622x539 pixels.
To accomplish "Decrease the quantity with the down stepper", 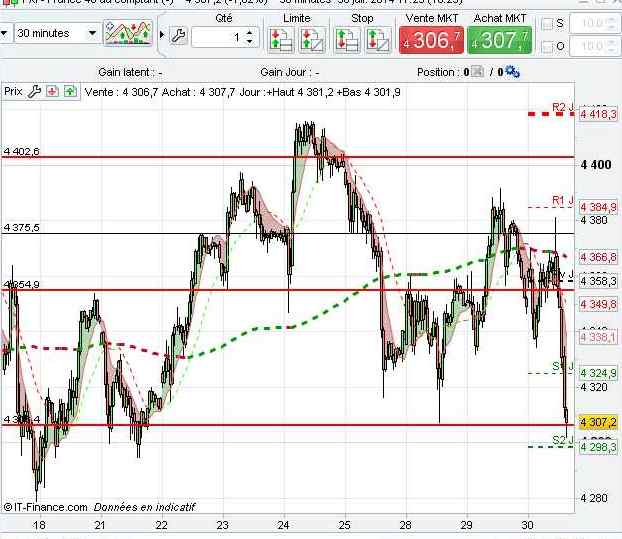I will pos(250,41).
